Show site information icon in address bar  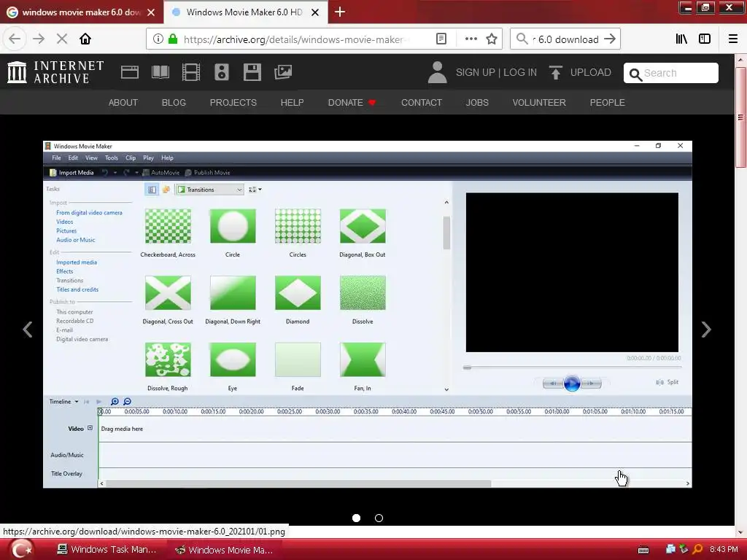coord(158,39)
